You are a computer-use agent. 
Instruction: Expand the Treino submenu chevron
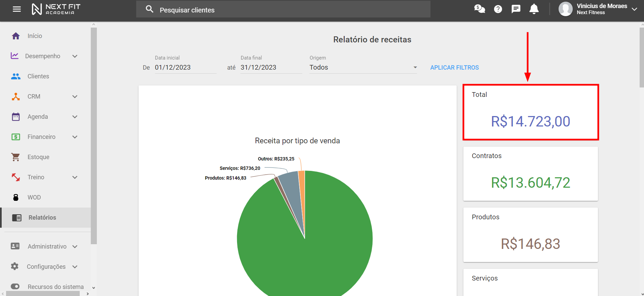(75, 177)
